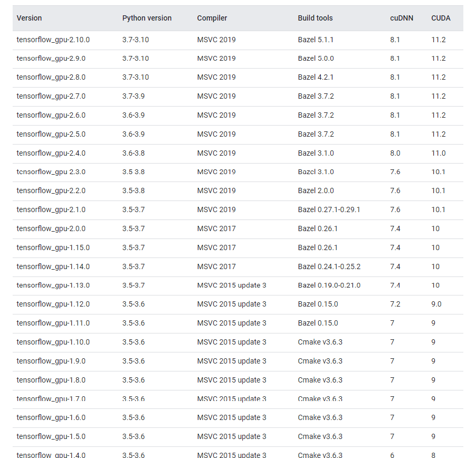476x458 pixels.
Task: Click the CUDA column header
Action: point(441,18)
